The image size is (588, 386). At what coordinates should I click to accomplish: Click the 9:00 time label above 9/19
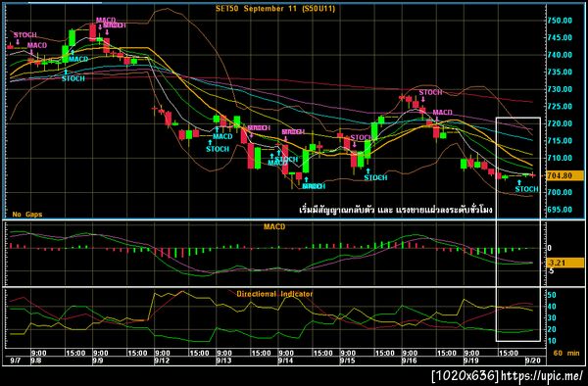coord(471,353)
